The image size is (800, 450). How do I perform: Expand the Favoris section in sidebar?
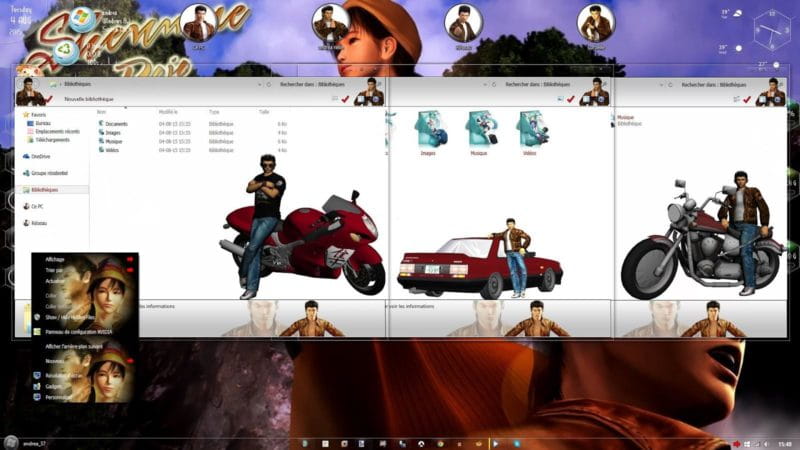click(x=38, y=115)
